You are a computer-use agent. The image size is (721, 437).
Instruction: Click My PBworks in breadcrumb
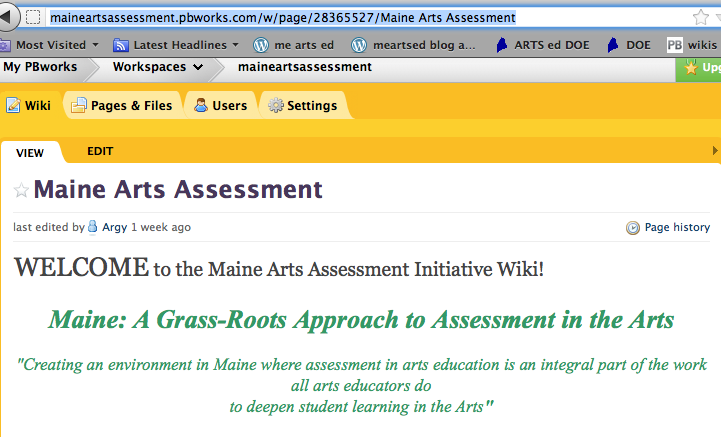[40, 67]
